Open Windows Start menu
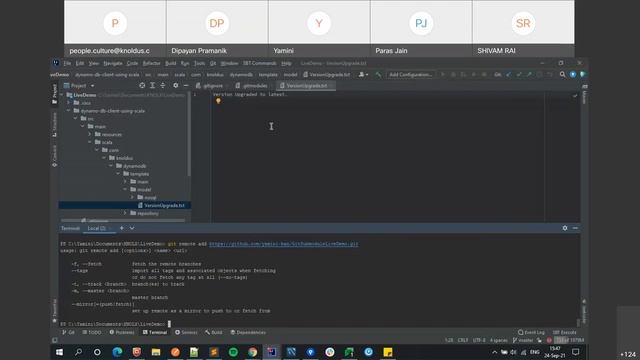The image size is (640, 360). click(x=59, y=352)
